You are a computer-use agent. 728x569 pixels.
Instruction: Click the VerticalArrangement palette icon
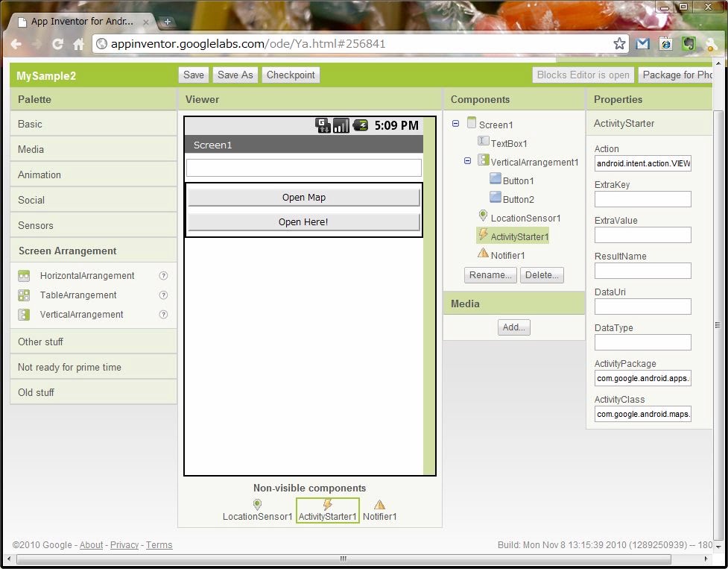(24, 315)
